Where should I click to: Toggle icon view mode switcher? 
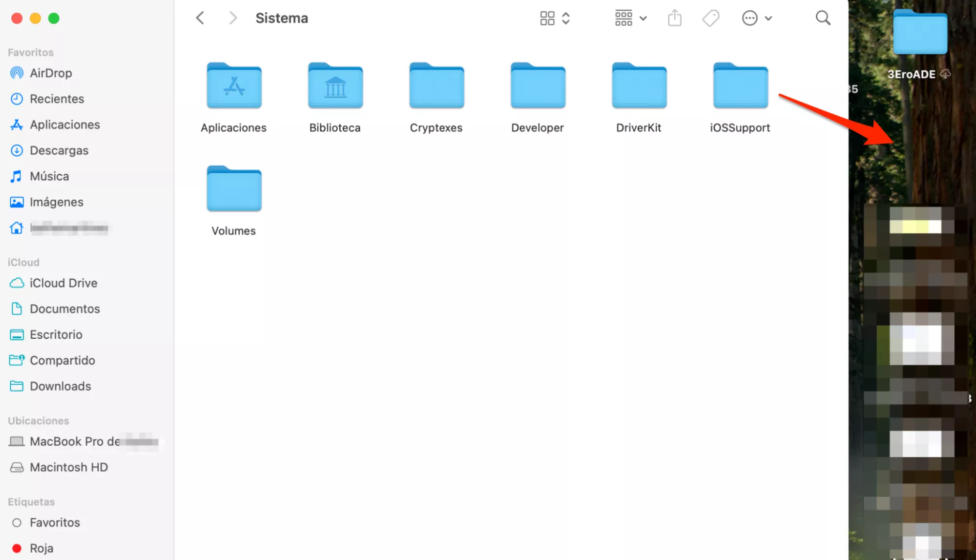[547, 19]
